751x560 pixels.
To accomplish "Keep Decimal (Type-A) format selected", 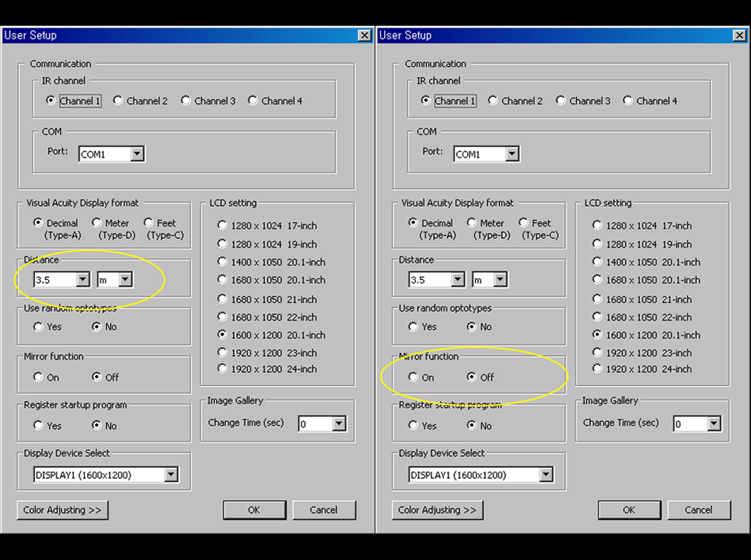I will [40, 223].
